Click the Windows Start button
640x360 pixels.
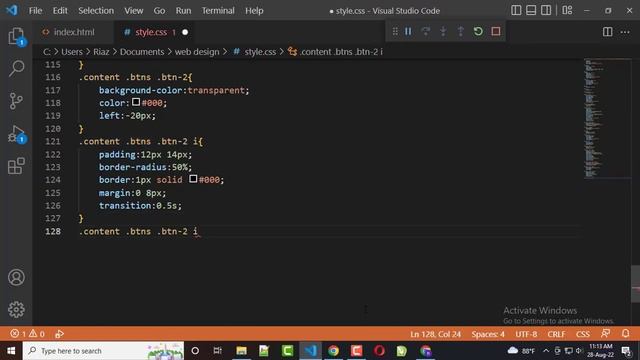coord(11,351)
